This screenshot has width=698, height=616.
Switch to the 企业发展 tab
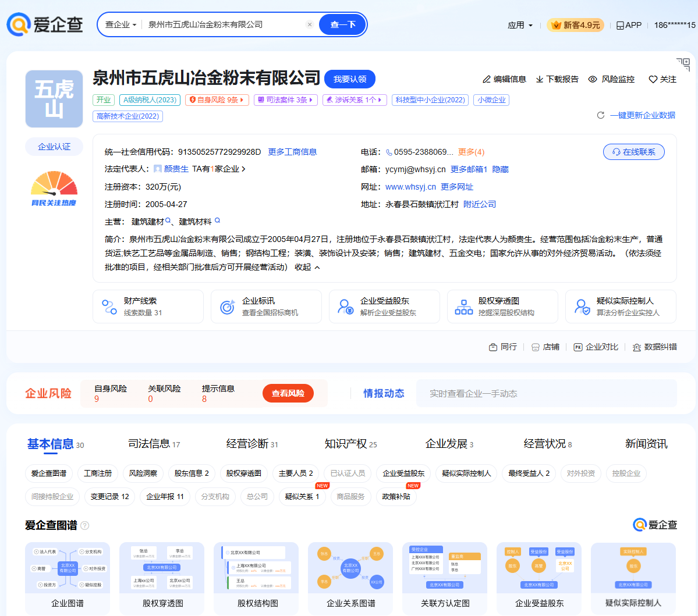(x=449, y=444)
